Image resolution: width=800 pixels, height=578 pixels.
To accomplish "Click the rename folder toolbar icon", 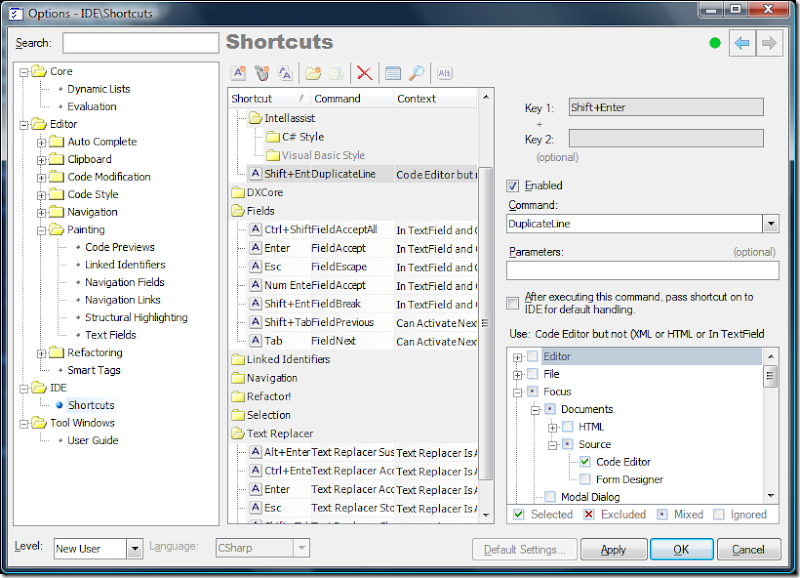I will click(336, 73).
